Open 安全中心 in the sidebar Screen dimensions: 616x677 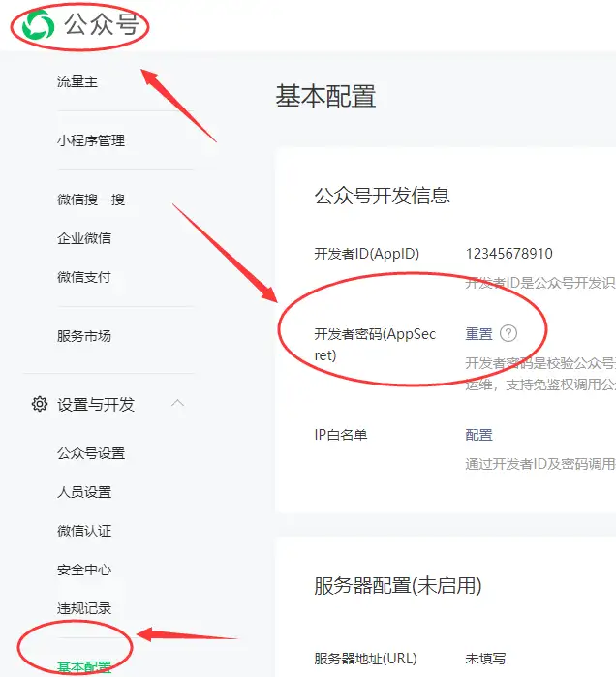pos(84,569)
